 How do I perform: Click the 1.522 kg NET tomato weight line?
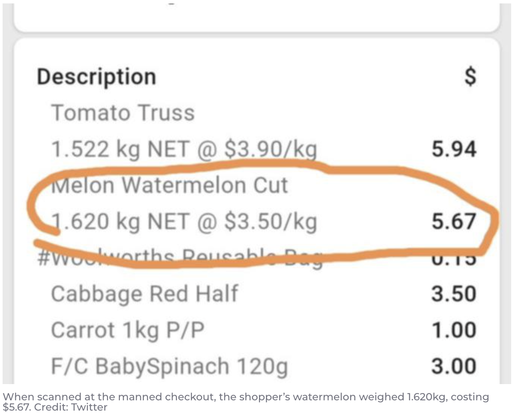coord(184,149)
